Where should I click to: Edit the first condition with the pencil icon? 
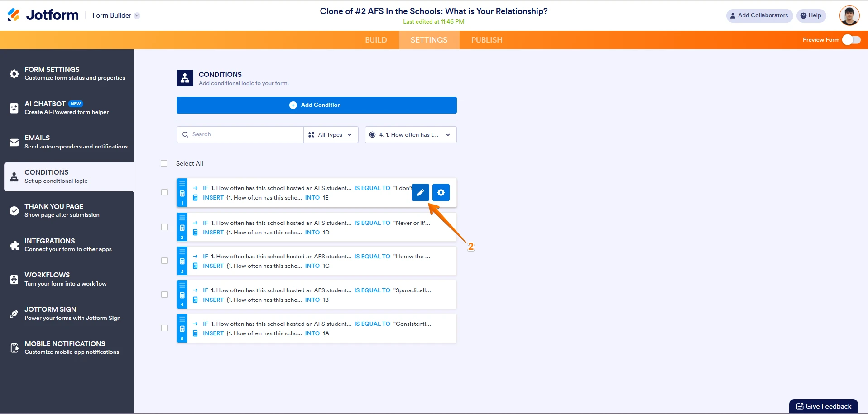420,192
